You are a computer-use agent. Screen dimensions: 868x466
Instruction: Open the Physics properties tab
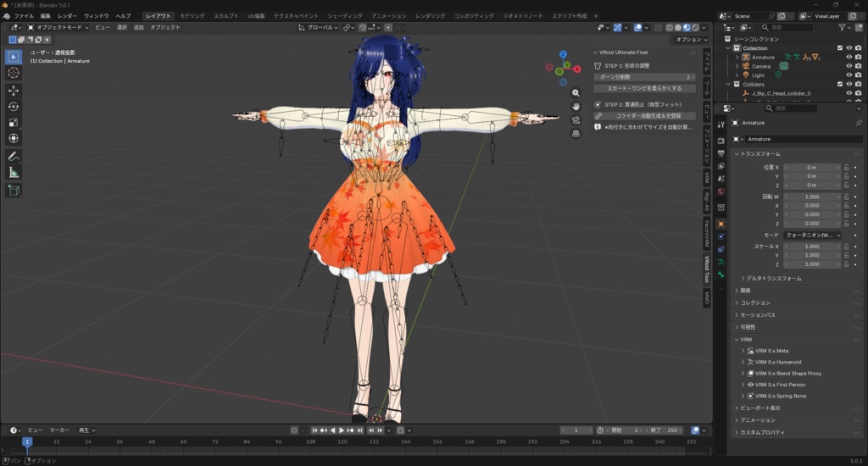click(x=721, y=236)
